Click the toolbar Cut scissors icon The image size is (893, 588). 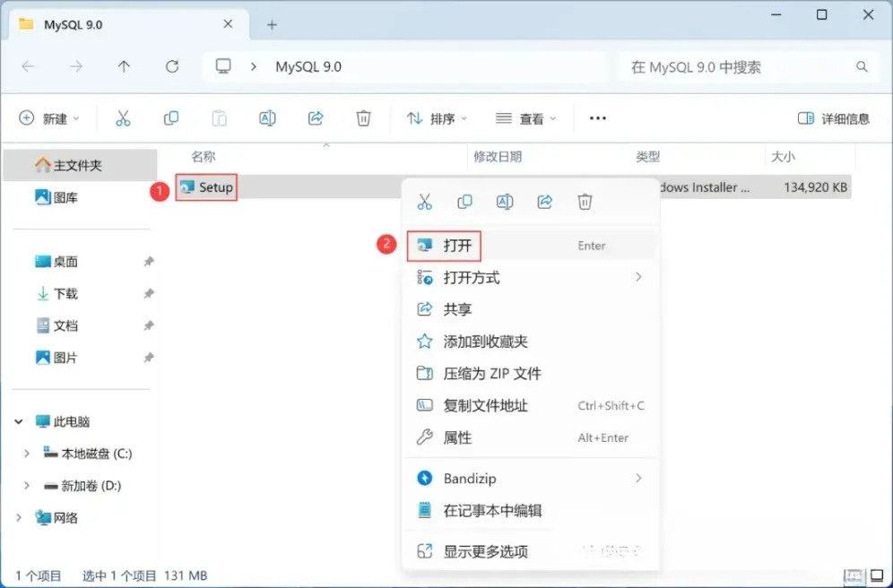point(123,118)
